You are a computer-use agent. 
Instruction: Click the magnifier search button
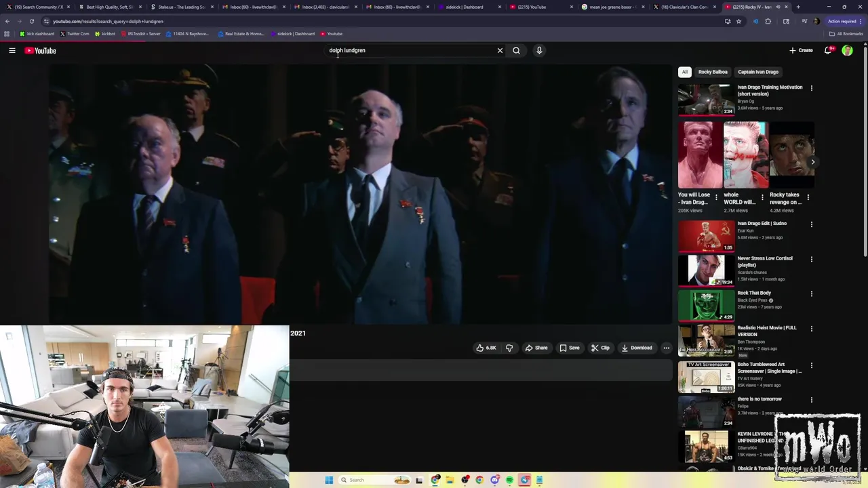[516, 50]
